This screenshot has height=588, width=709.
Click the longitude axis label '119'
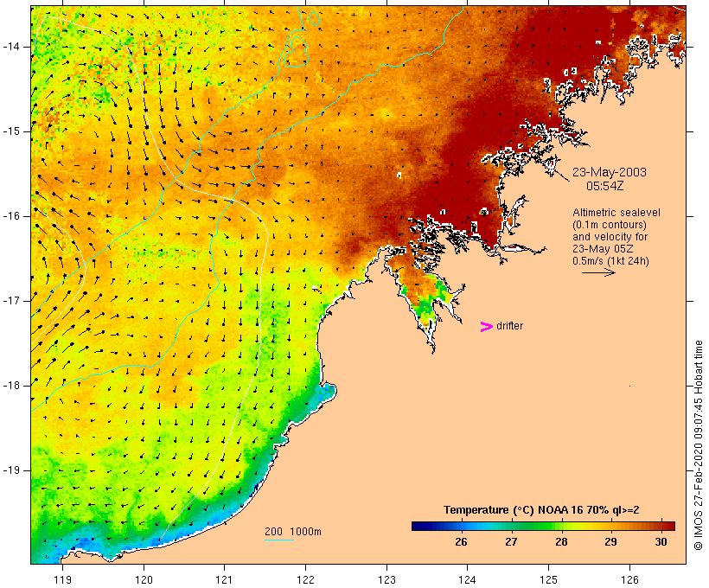62,579
